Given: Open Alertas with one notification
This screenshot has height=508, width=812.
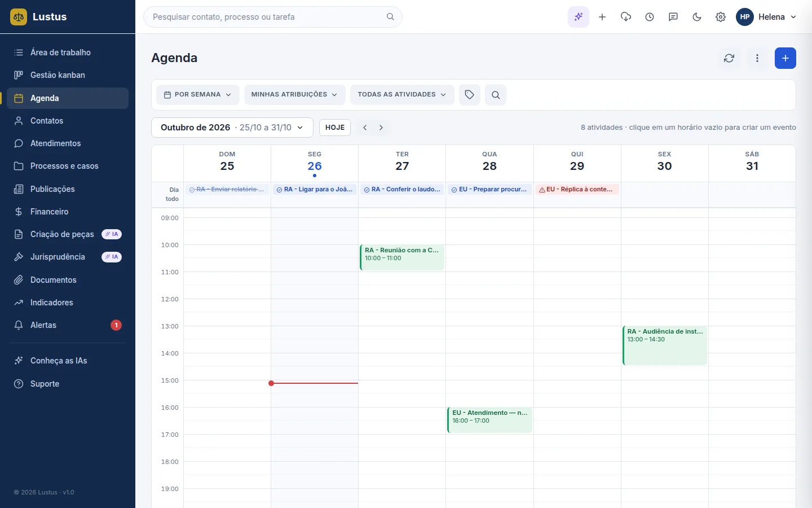Looking at the screenshot, I should point(68,325).
